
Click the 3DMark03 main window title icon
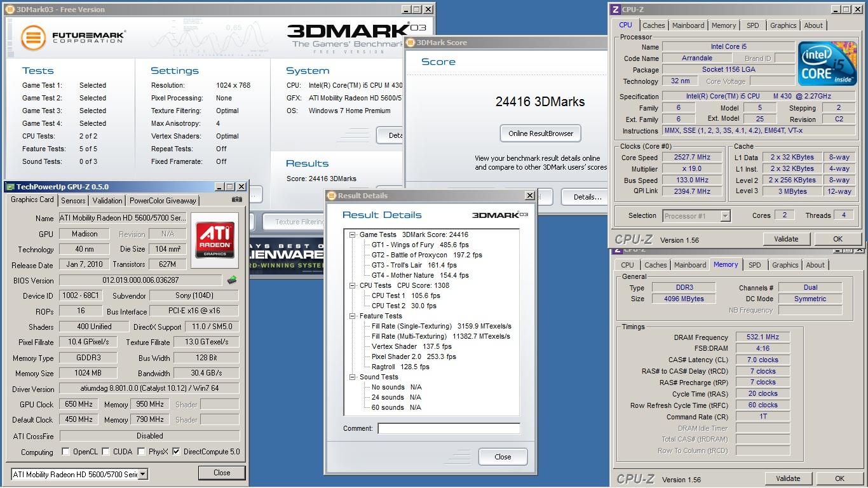(11, 10)
